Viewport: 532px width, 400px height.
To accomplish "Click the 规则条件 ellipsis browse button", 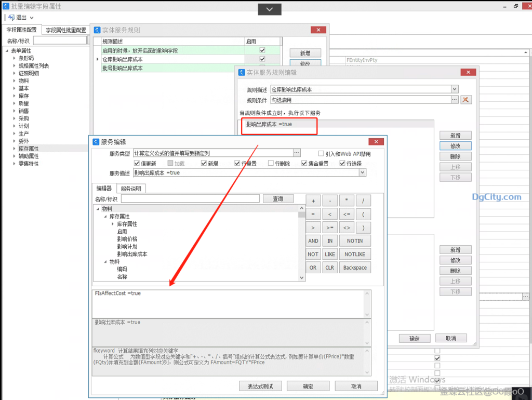I will 455,100.
